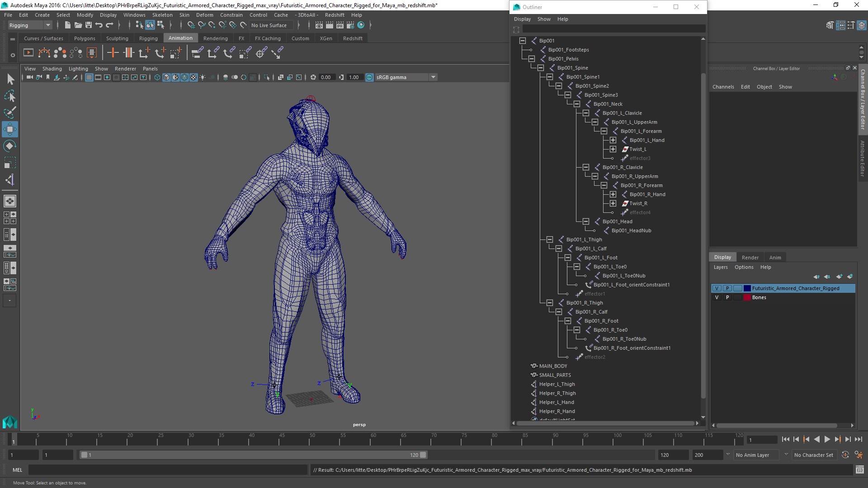Screen dimensions: 868x488
Task: Toggle display type box of Futuristic_Armored layer
Action: click(737, 288)
